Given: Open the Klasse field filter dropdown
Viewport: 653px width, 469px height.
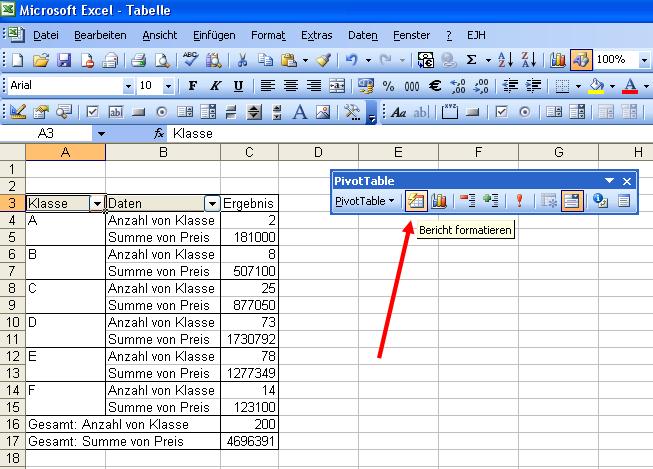Looking at the screenshot, I should (x=97, y=203).
